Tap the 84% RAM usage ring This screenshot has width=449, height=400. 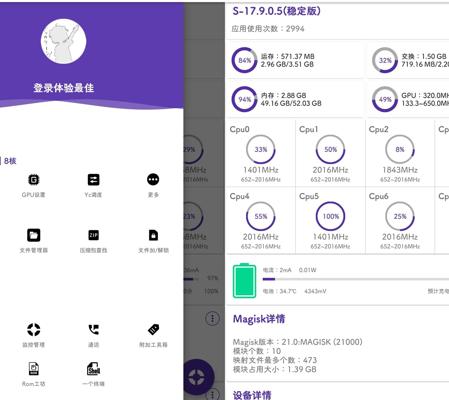coord(244,60)
